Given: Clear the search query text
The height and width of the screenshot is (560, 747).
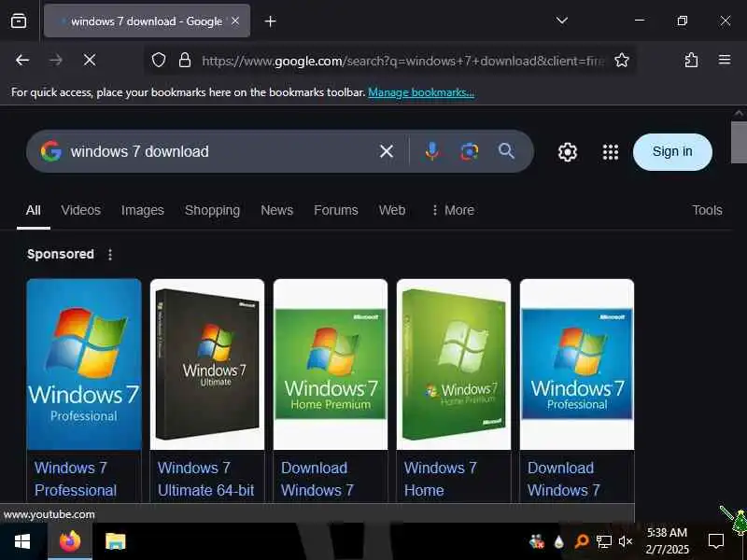Looking at the screenshot, I should click(387, 151).
